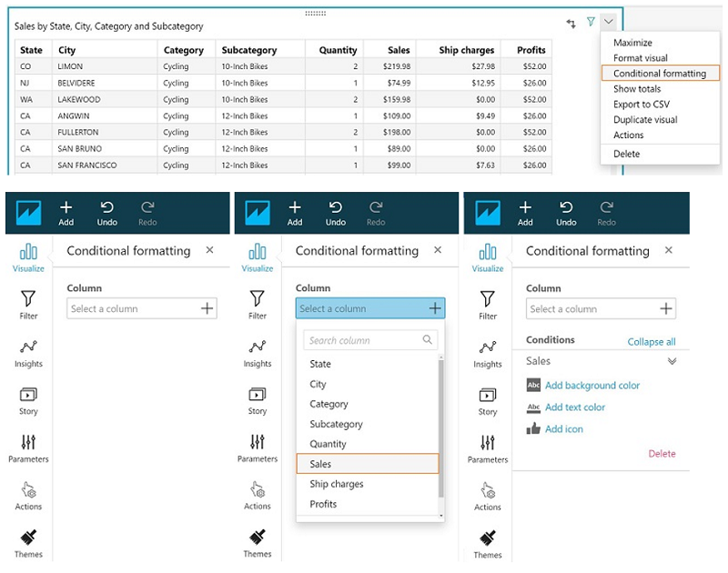Choose Maximize from the visual menu
Viewport: 728px width, 573px height.
632,43
